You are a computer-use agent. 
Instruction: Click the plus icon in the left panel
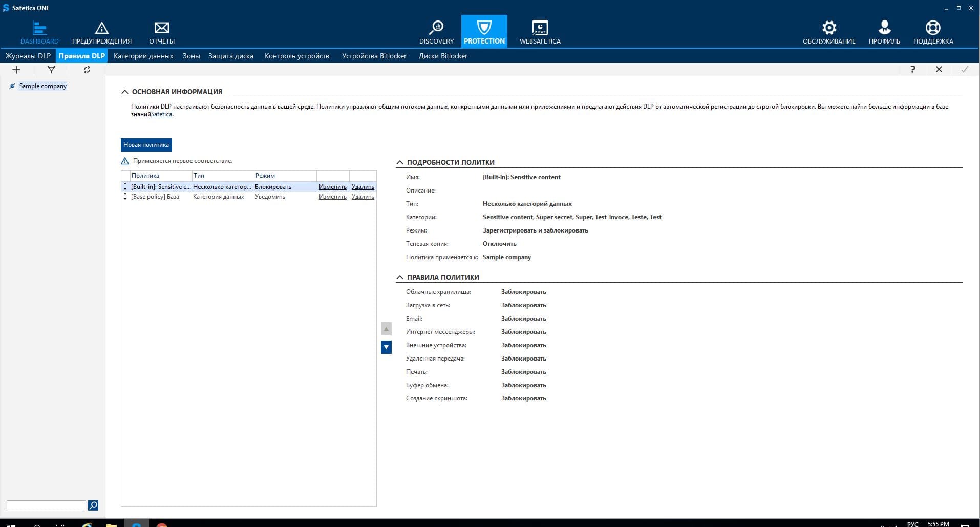tap(16, 70)
